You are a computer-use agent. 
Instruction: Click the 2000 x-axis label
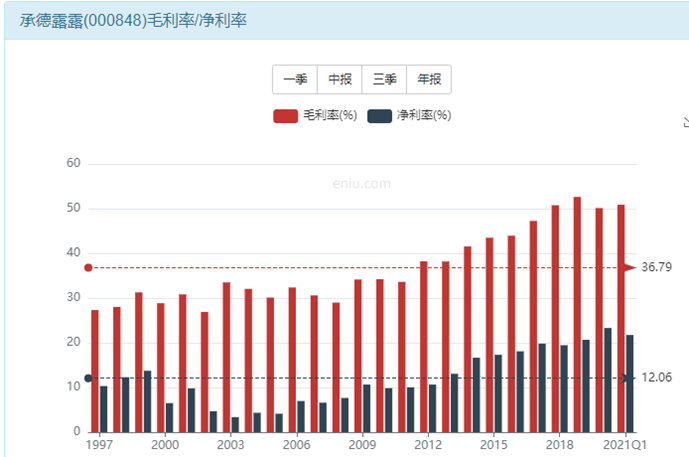165,445
